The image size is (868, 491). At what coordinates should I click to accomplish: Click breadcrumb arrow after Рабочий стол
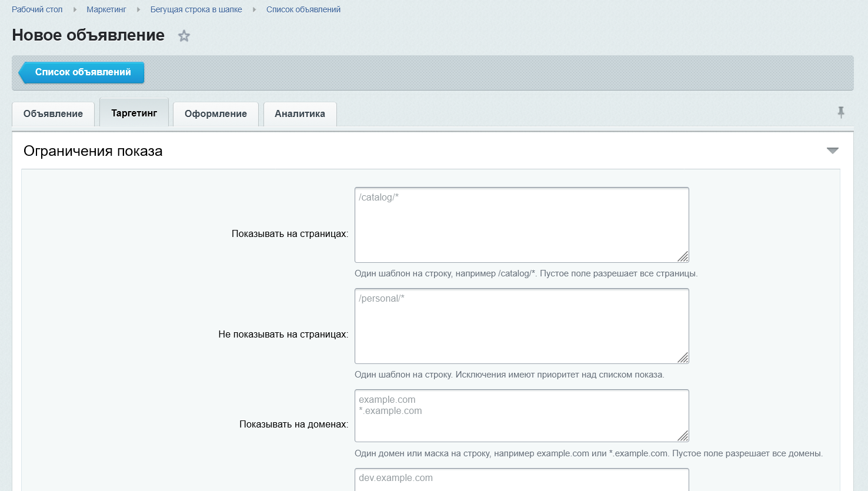click(x=75, y=9)
